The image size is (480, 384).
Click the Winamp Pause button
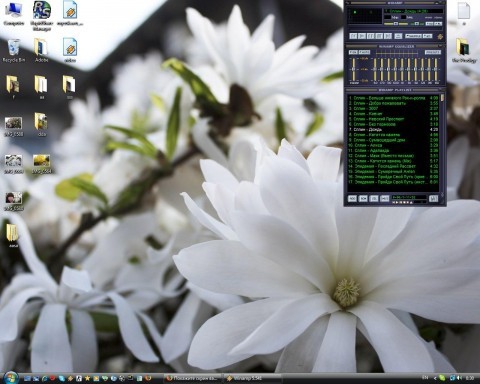coord(371,36)
